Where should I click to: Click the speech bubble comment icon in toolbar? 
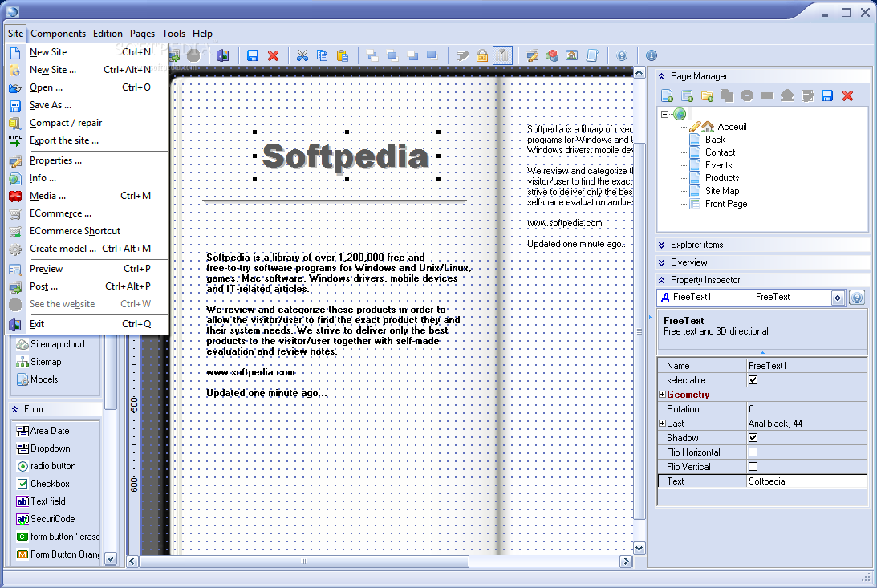click(x=462, y=55)
